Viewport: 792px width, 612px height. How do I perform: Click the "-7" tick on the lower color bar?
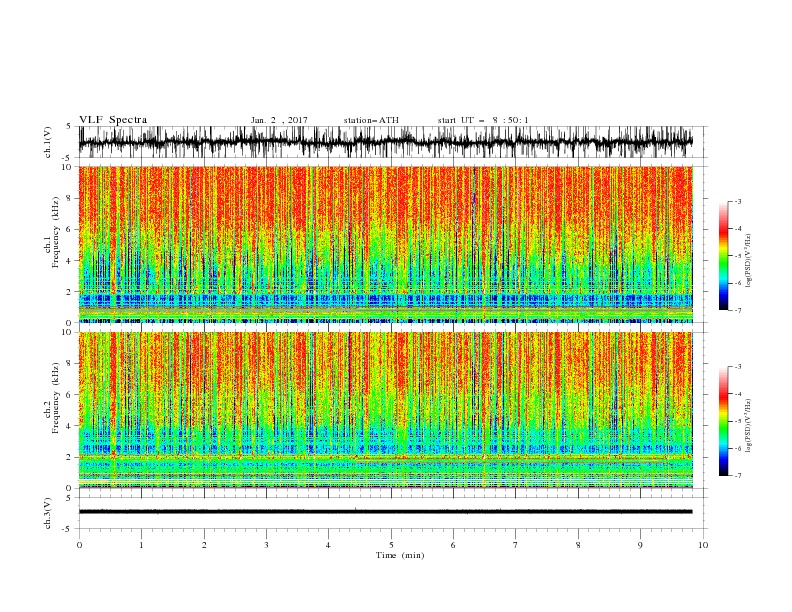(x=738, y=476)
